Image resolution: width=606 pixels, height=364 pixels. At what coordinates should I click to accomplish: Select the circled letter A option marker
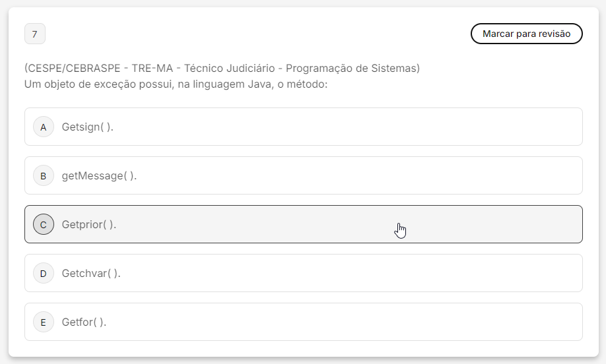(x=44, y=127)
